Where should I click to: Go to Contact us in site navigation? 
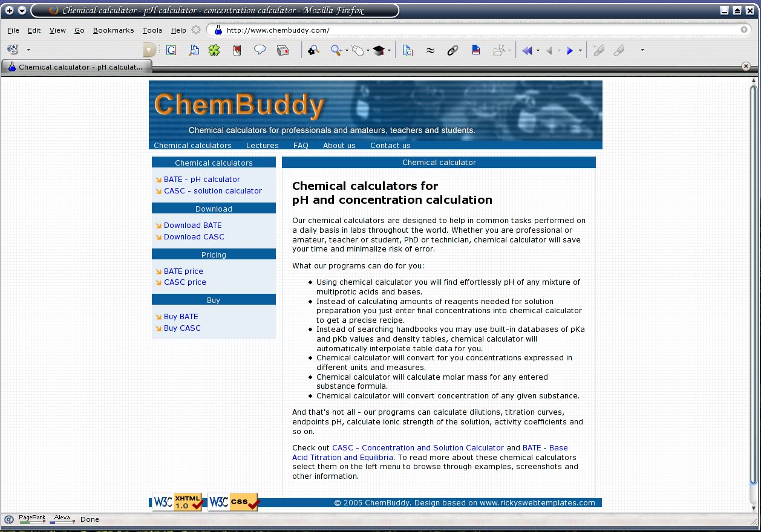[x=390, y=146]
